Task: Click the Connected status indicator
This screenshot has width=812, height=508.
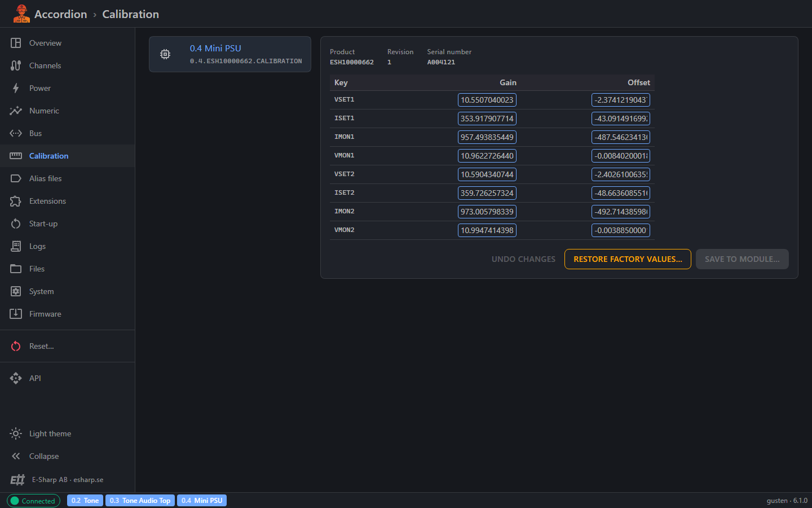Action: 33,501
